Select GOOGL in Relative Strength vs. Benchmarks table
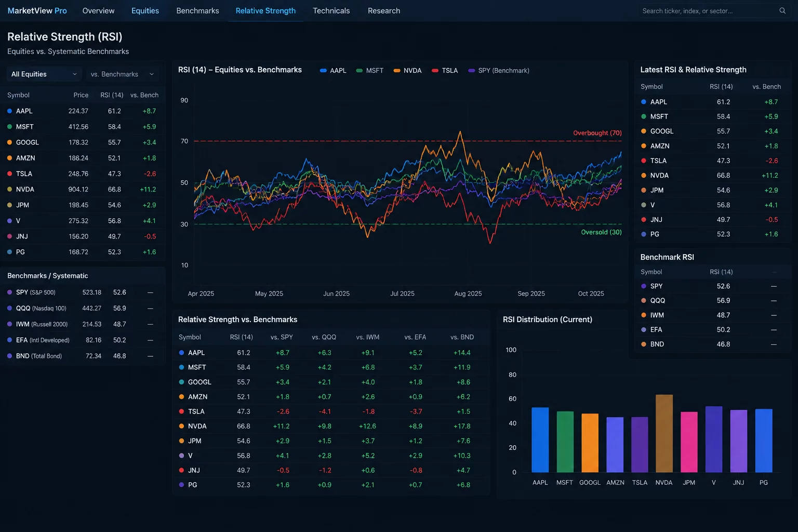798x532 pixels. (331, 382)
